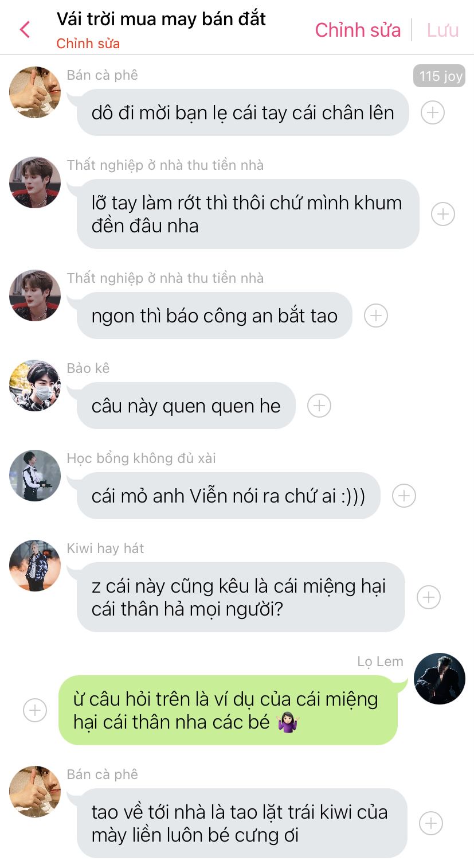Tap plus icon beside "dô đi mời bạn" message
The image size is (474, 868).
click(x=433, y=112)
